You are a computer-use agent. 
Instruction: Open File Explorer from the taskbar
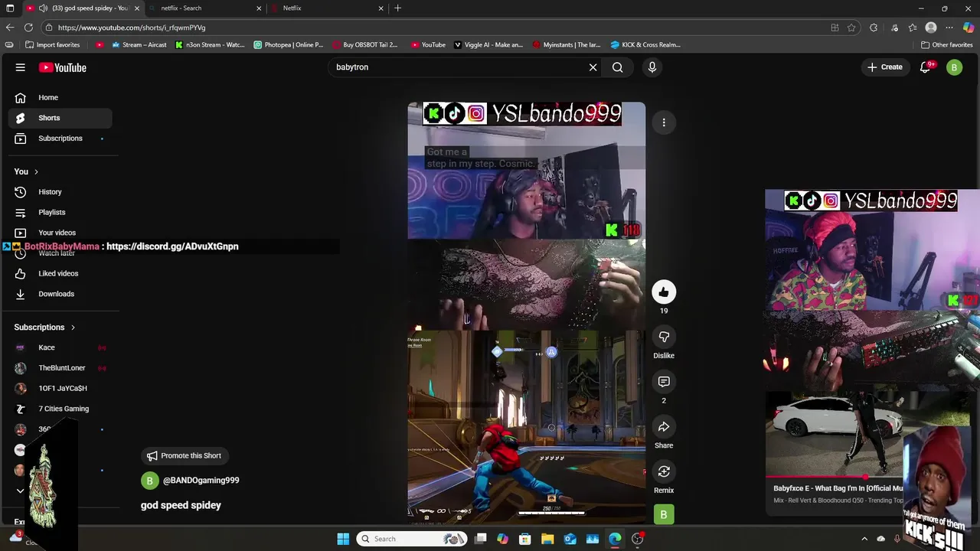pos(547,539)
